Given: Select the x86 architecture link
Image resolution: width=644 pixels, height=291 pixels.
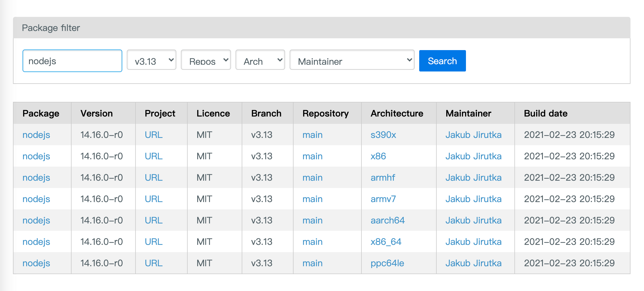Looking at the screenshot, I should tap(378, 156).
